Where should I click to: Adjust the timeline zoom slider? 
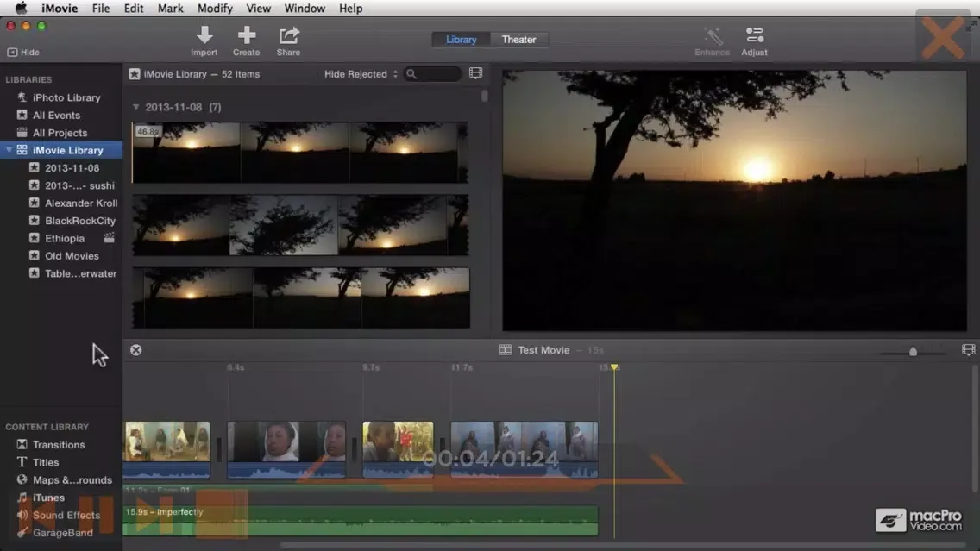point(913,352)
